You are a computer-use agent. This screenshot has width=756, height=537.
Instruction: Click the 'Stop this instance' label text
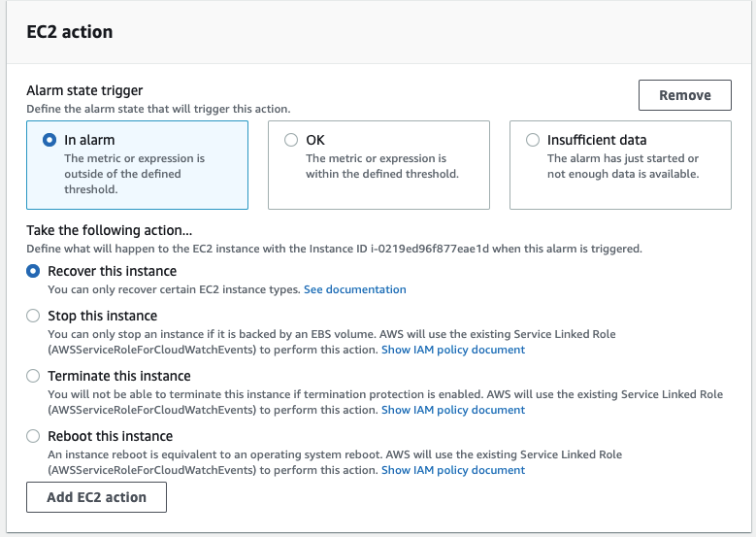[102, 316]
